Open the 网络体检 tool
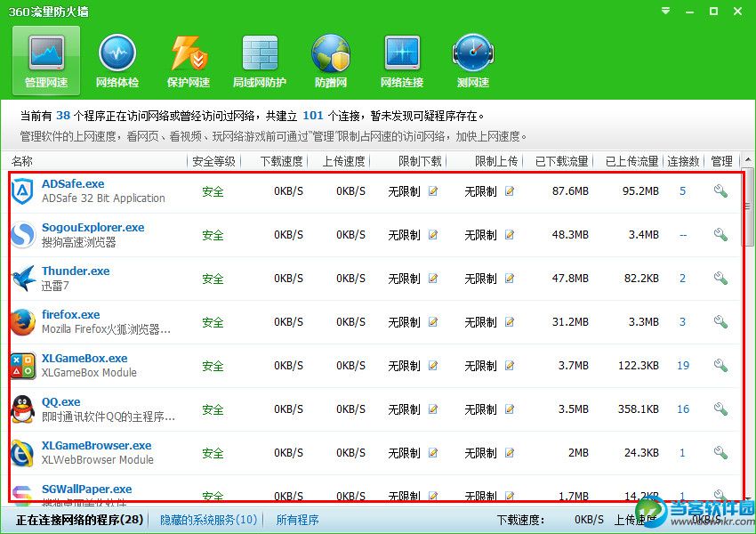The image size is (756, 534). pyautogui.click(x=117, y=61)
